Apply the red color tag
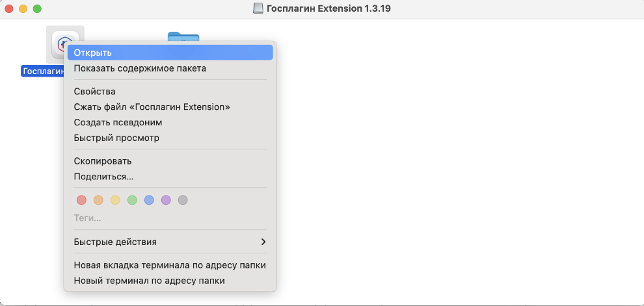Image resolution: width=644 pixels, height=306 pixels. (x=81, y=200)
